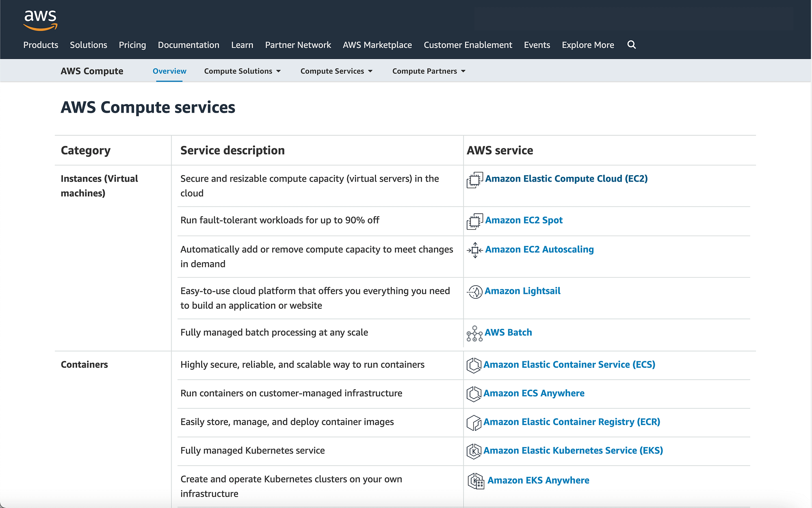Click 'Run fault-tolerant workloads for up to 90% off'
This screenshot has height=508, width=812.
[280, 220]
